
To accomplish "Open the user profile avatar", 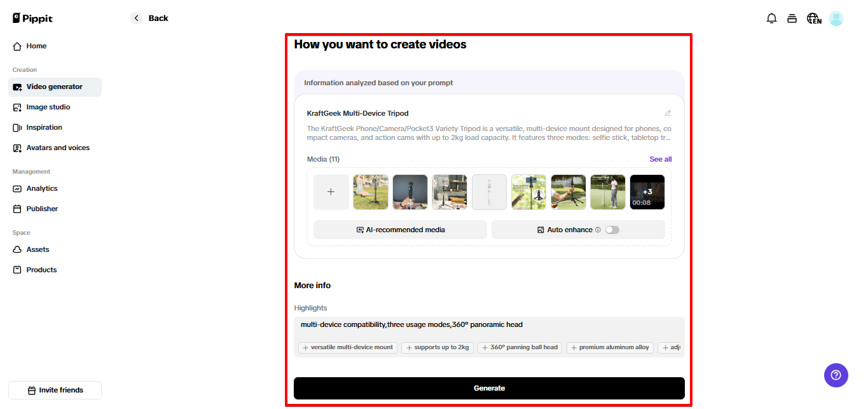I will coord(836,18).
